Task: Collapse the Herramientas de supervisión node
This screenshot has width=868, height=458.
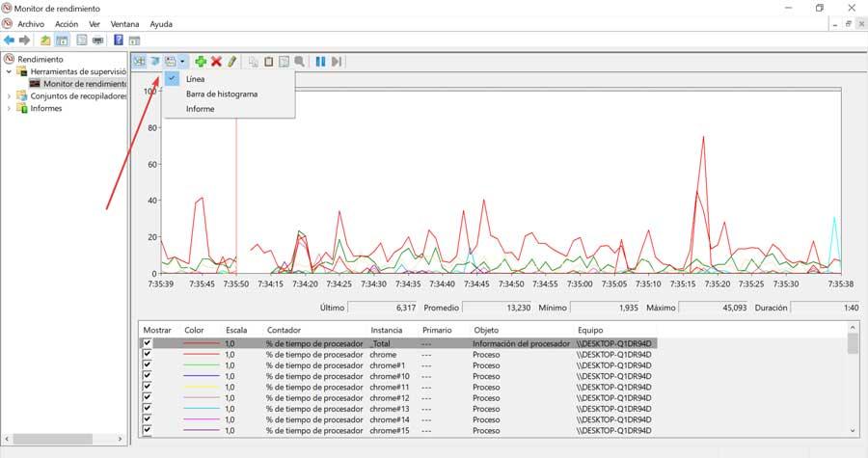Action: tap(9, 71)
